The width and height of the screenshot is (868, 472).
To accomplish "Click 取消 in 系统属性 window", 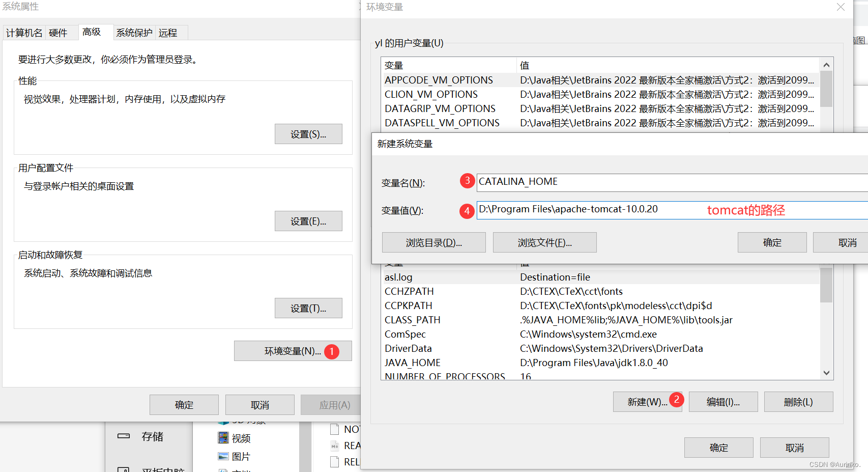I will coord(260,405).
